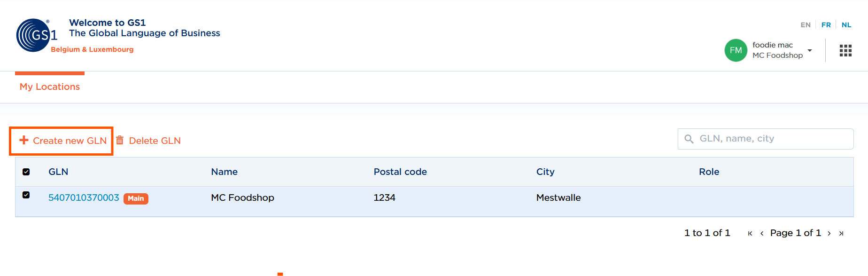Focus the GLN, name, city search field
The image size is (868, 276).
point(766,139)
